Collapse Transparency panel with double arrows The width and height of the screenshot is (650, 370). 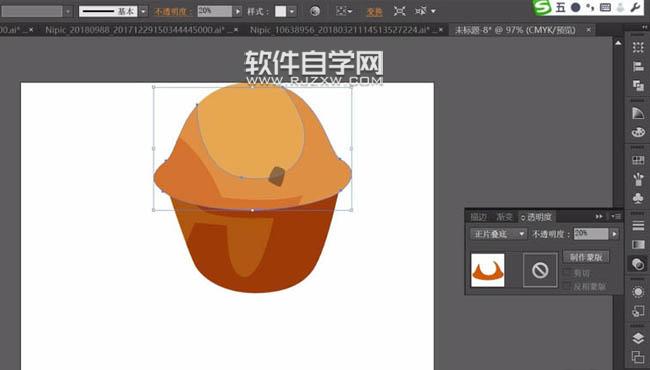click(x=599, y=216)
